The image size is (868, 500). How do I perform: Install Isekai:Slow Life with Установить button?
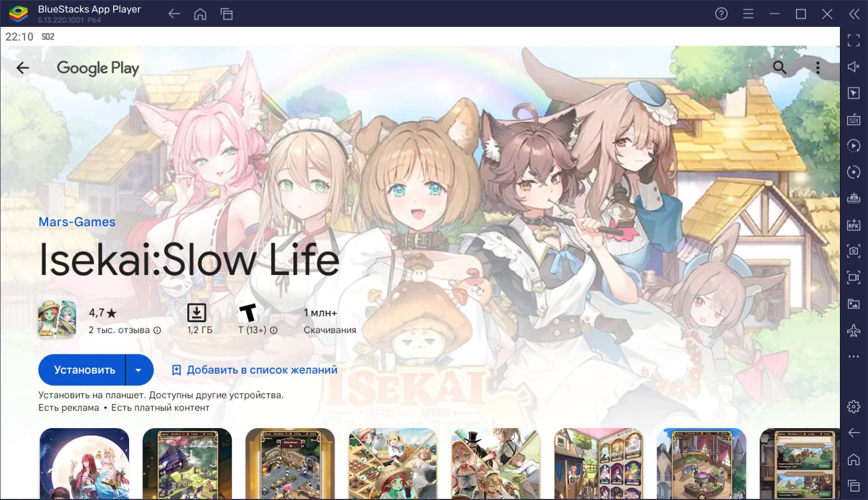pos(82,370)
